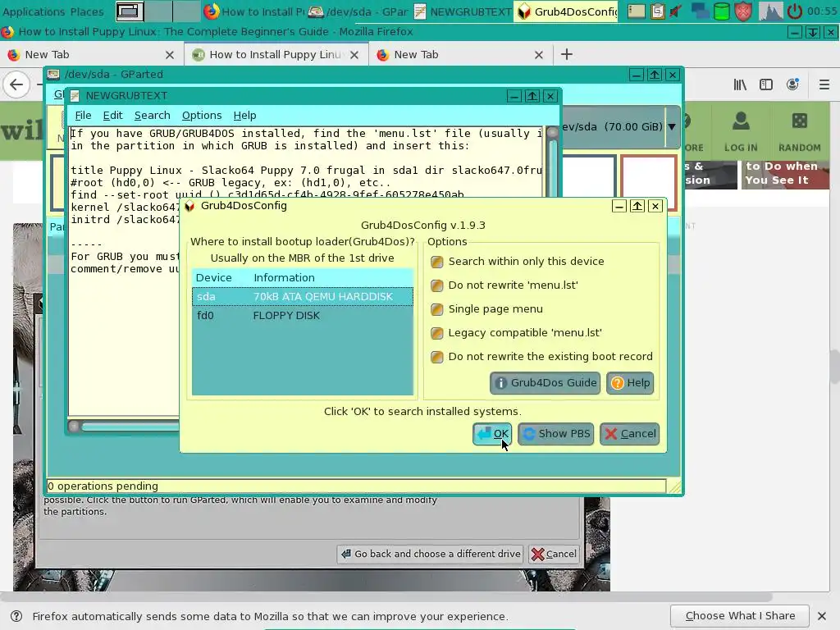Close the How to Install Puppy Linux tab

click(x=354, y=55)
